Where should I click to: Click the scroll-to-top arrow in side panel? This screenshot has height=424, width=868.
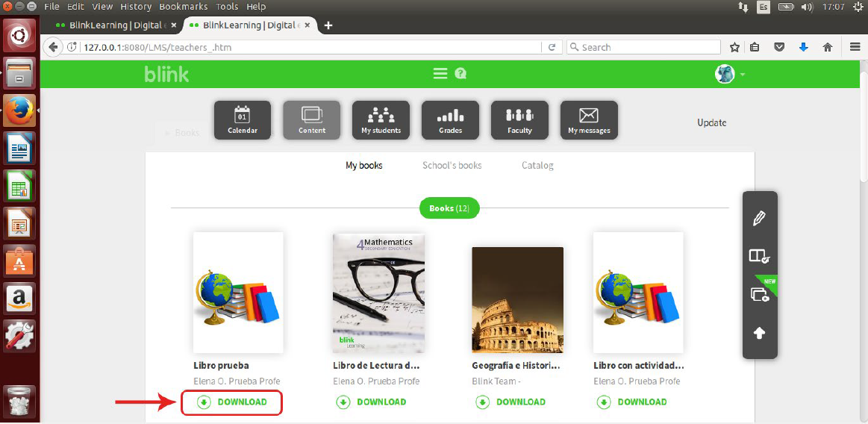click(759, 333)
